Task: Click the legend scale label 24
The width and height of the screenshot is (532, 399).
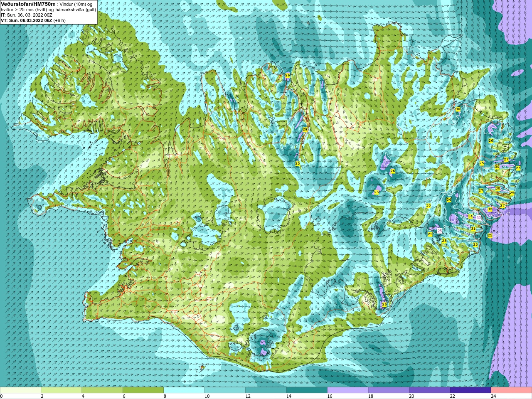Action: coord(494,396)
